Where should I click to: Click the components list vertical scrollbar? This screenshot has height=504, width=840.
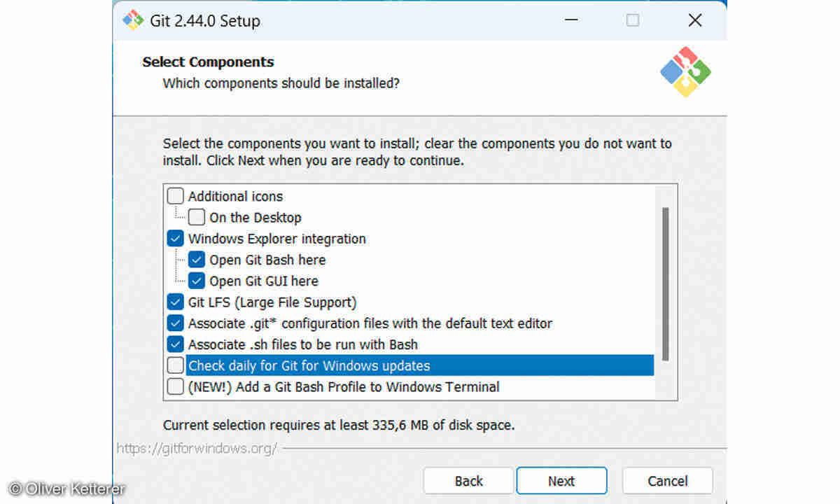pos(665,283)
